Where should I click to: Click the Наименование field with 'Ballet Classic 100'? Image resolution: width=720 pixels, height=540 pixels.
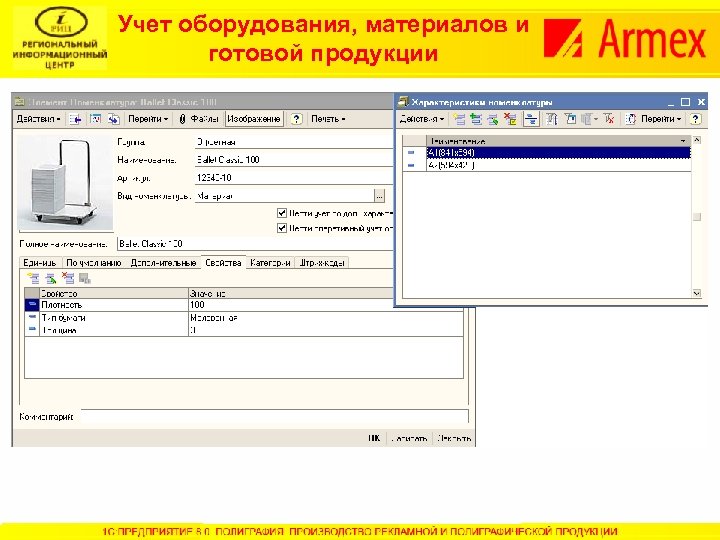pos(294,160)
